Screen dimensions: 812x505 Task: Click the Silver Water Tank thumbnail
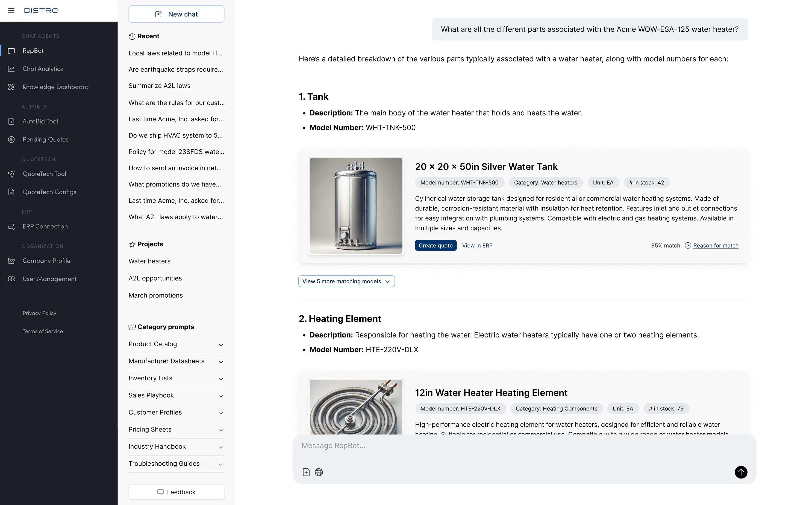(356, 206)
